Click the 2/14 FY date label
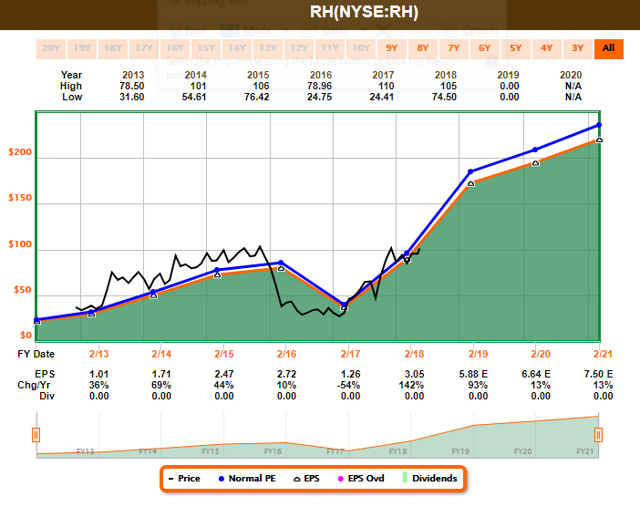Viewport: 640px width, 507px height. click(x=162, y=354)
